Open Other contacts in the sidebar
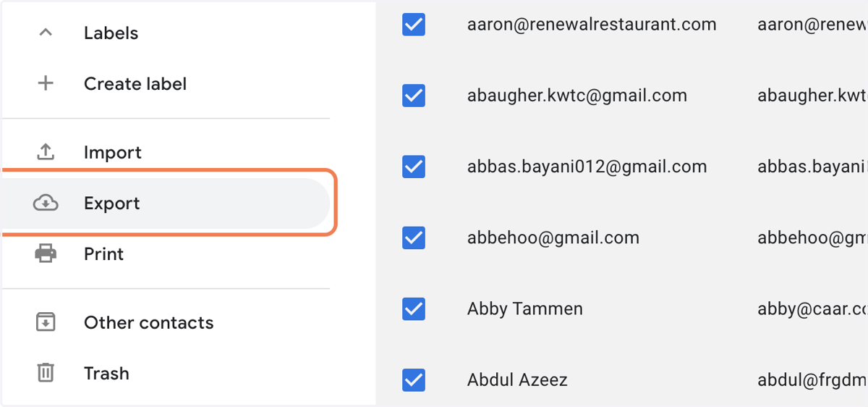This screenshot has height=407, width=868. [165, 322]
